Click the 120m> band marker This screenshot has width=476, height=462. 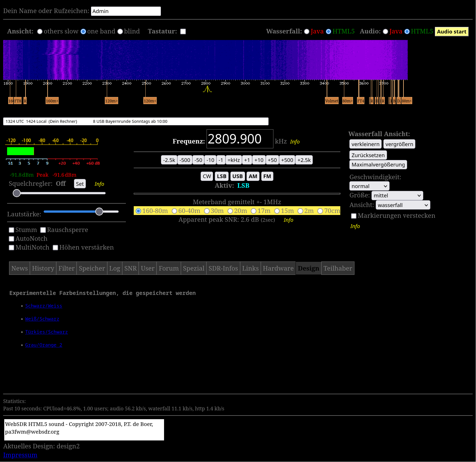pyautogui.click(x=111, y=101)
